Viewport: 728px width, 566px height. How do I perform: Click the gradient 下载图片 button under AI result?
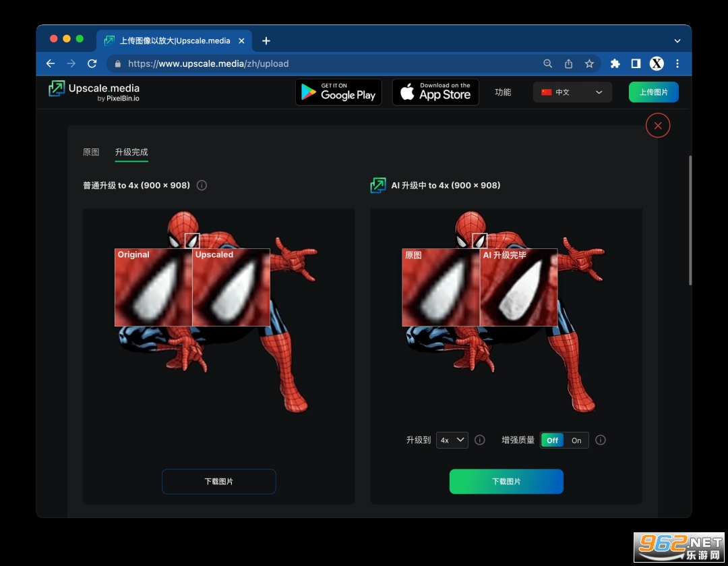pyautogui.click(x=506, y=482)
